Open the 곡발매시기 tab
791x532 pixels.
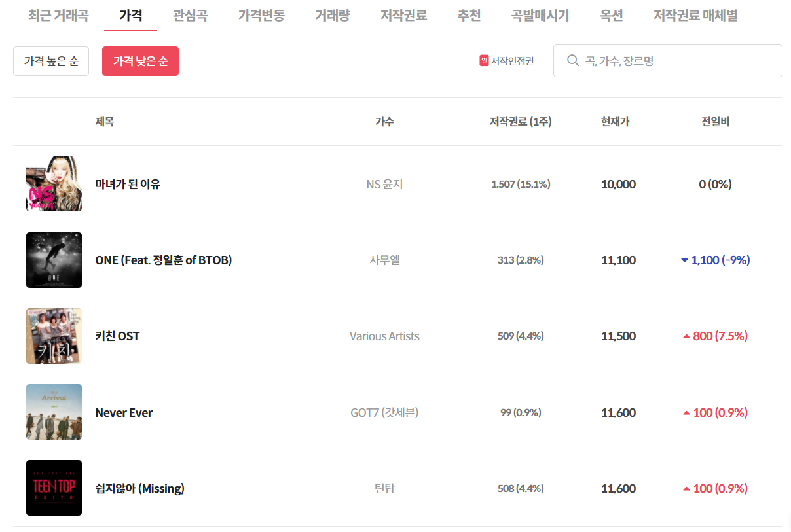click(x=540, y=16)
